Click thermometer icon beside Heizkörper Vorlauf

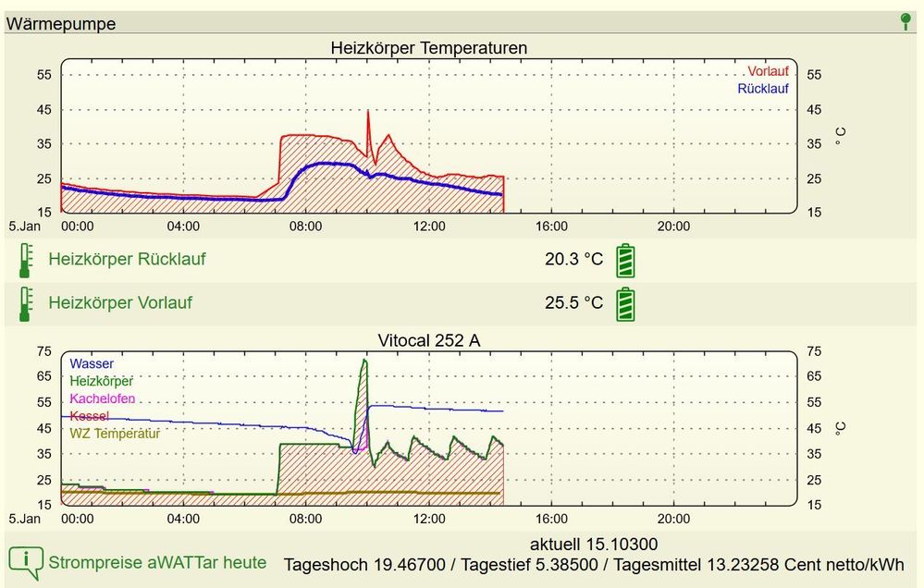25,304
